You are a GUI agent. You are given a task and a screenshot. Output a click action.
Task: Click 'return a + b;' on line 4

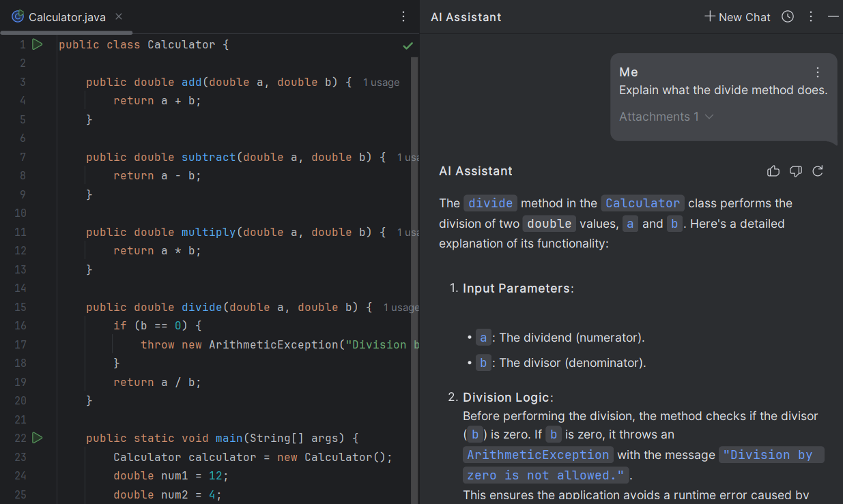(x=157, y=100)
